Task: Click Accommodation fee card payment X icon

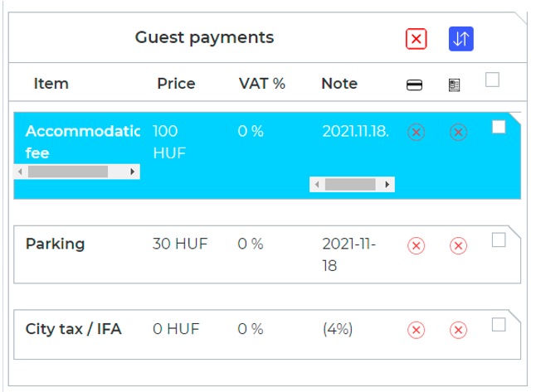Action: [417, 132]
